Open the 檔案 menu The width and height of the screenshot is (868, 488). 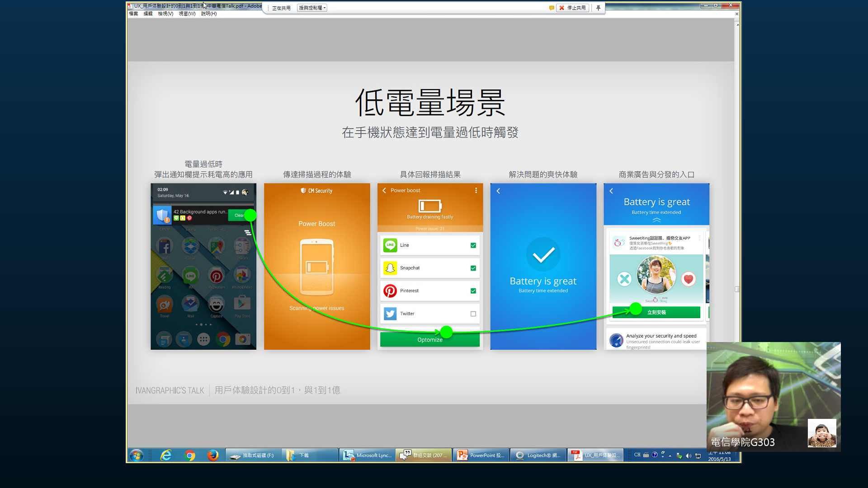pos(133,14)
